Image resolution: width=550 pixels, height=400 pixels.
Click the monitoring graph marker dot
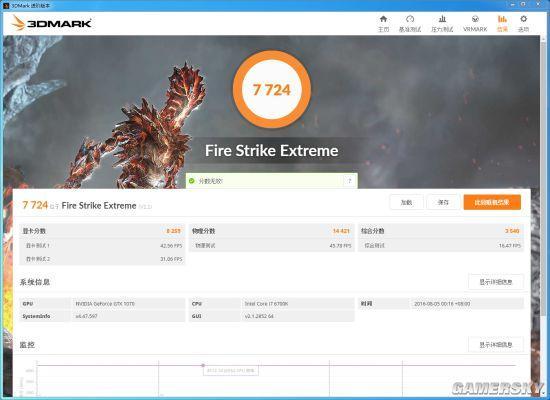[x=203, y=365]
